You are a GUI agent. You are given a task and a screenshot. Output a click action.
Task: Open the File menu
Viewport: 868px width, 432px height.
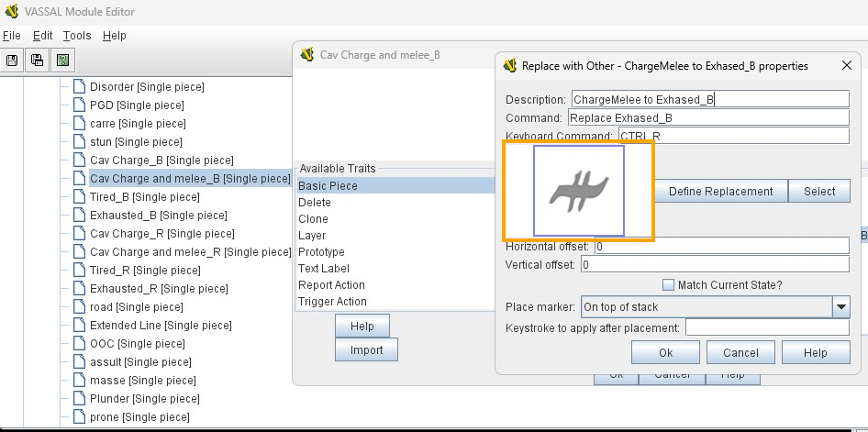11,36
